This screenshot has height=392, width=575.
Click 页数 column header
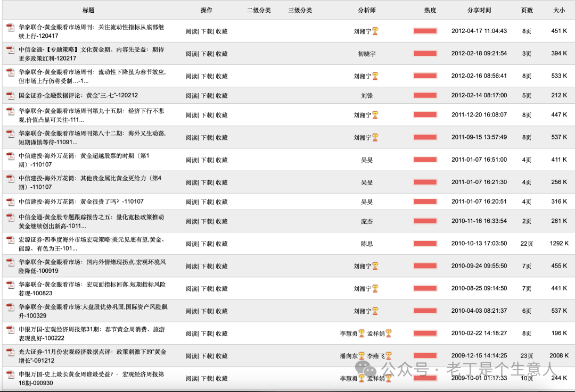coord(527,10)
